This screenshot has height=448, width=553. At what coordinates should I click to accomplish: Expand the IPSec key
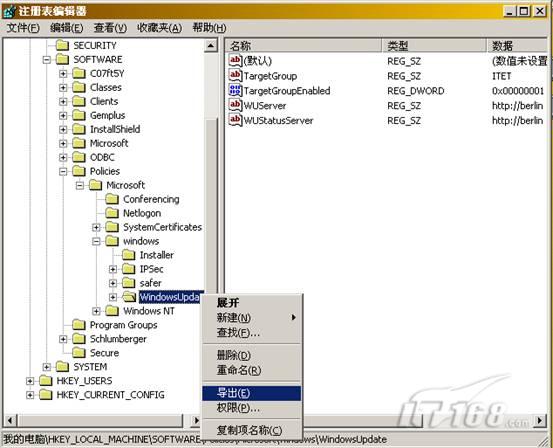113,269
